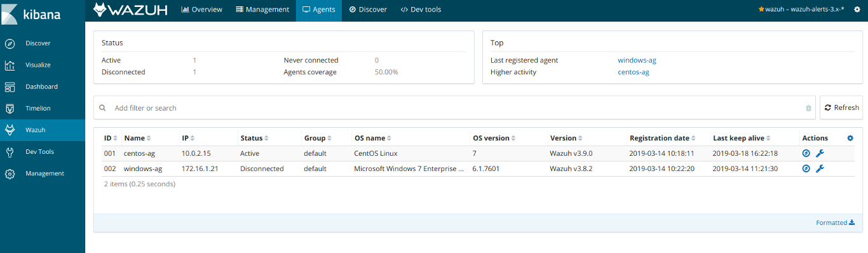Open higher activity agent centos-ag link
This screenshot has width=868, height=253.
coord(634,72)
